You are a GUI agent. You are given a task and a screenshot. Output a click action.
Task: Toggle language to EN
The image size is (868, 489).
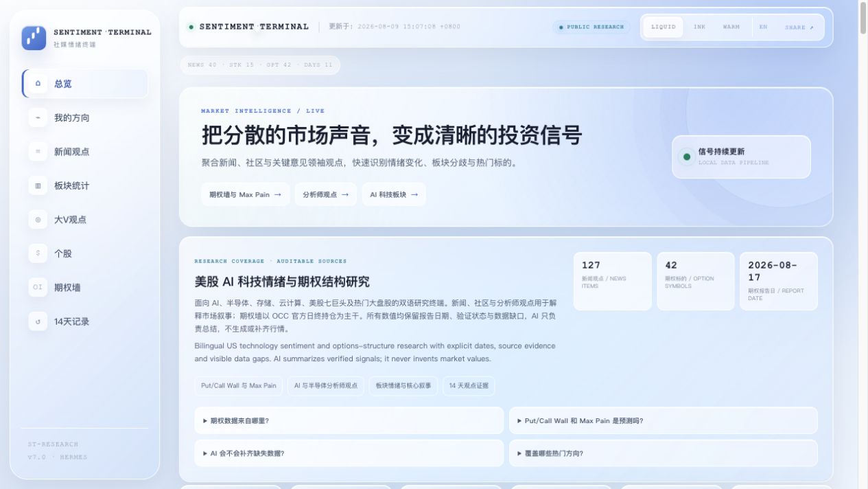pos(763,27)
